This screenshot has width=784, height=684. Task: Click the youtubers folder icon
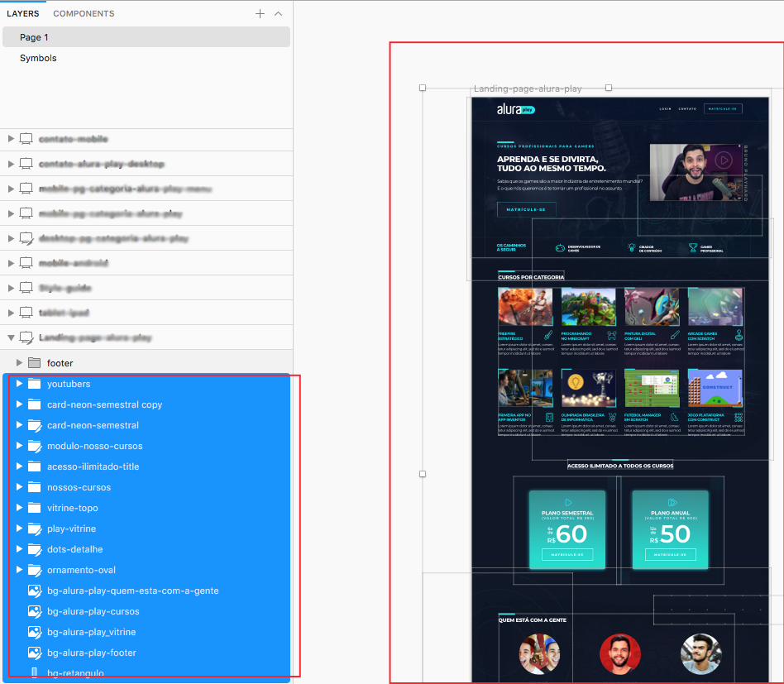tap(34, 384)
